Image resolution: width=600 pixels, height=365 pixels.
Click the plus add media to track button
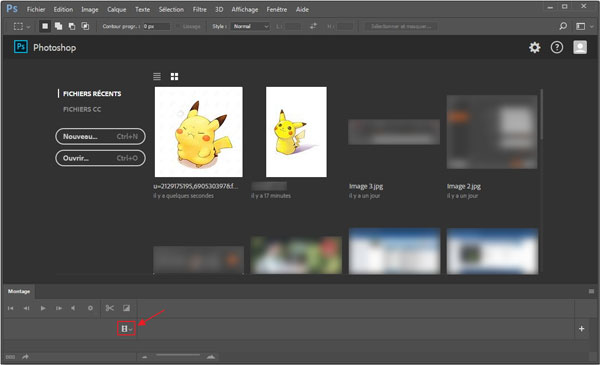[581, 329]
